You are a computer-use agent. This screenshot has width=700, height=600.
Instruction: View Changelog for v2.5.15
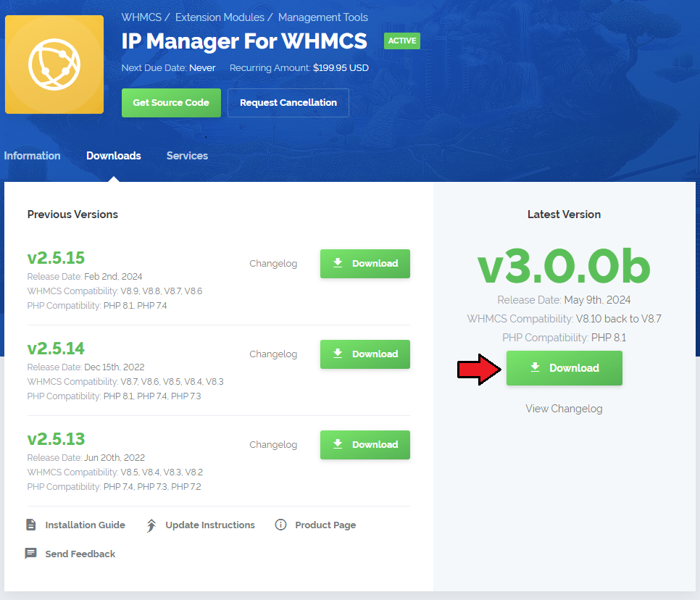(x=273, y=264)
